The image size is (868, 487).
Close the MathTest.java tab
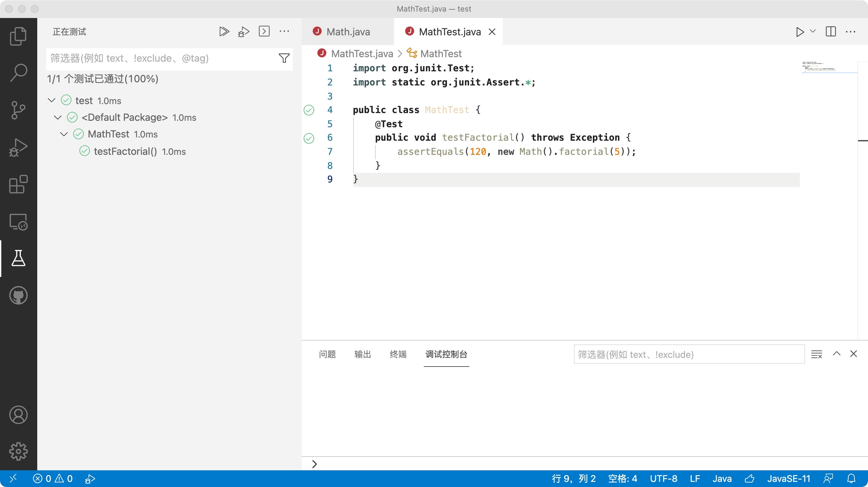tap(492, 32)
